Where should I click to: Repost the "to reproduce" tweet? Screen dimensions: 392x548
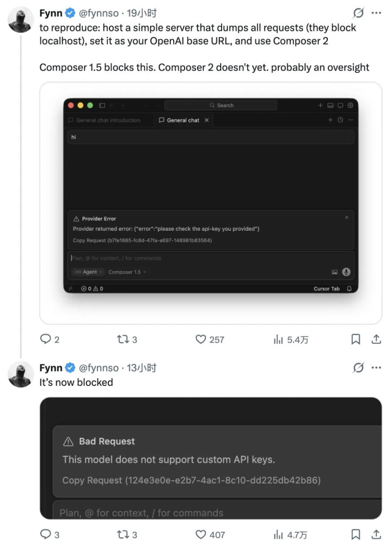pyautogui.click(x=123, y=340)
